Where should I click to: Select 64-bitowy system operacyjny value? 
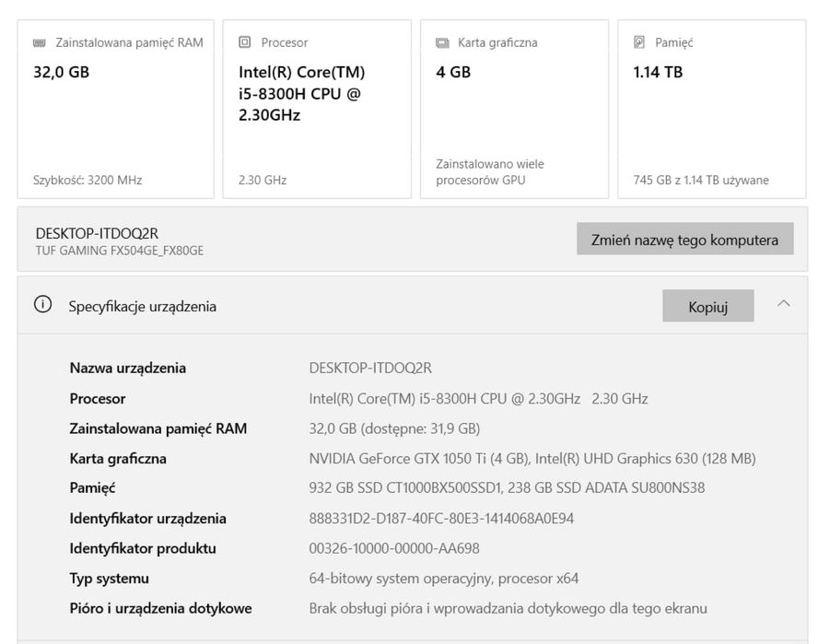(443, 579)
